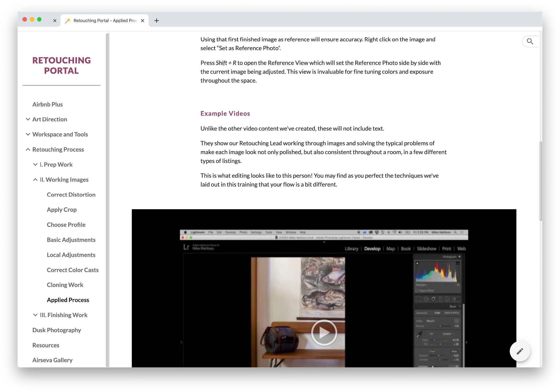Open the Airbnb Plus page
This screenshot has width=560, height=392.
48,104
